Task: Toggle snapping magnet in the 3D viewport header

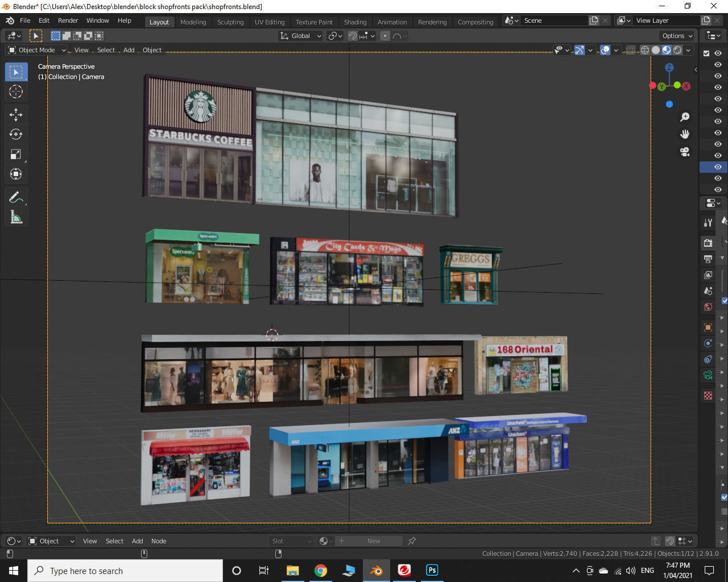Action: 353,36
